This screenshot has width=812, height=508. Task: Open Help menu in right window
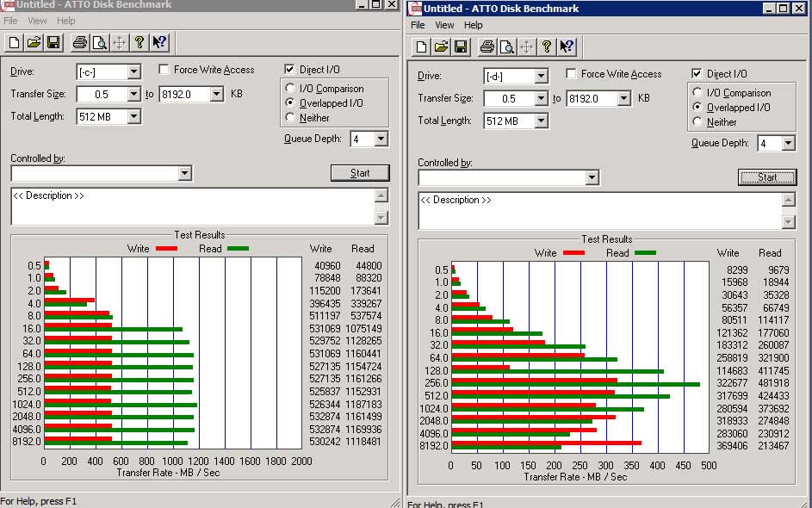tap(473, 25)
